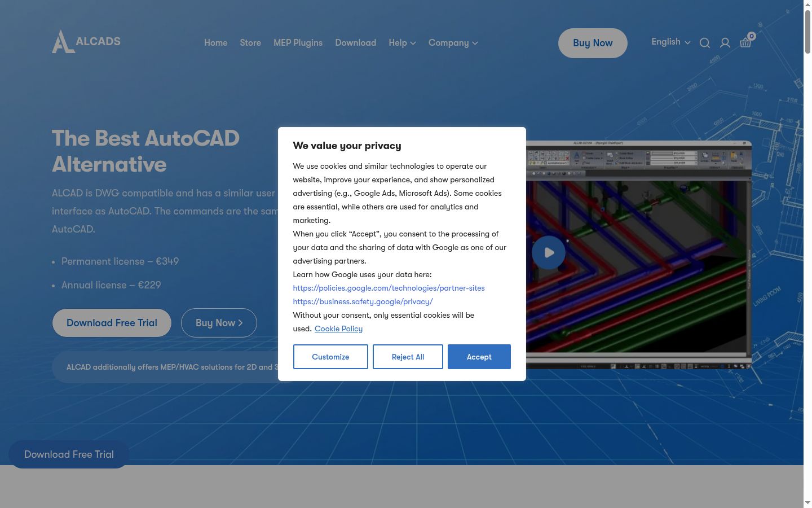
Task: Customize cookie preferences
Action: [330, 357]
